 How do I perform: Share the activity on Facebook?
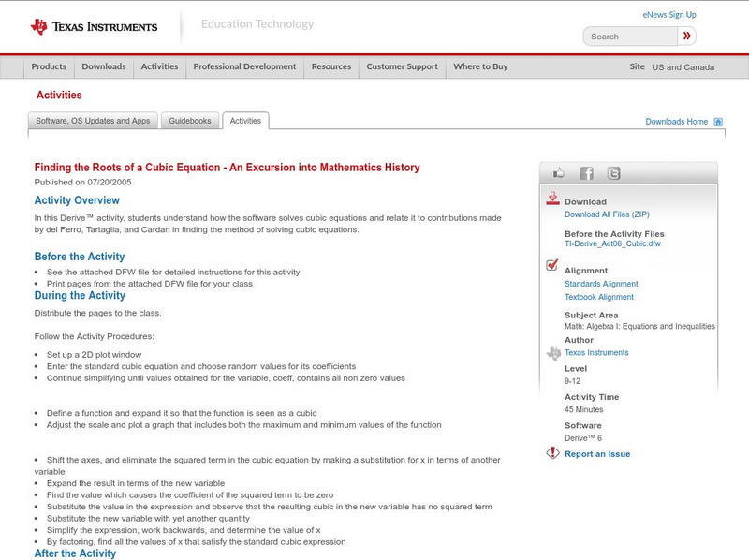coord(587,173)
